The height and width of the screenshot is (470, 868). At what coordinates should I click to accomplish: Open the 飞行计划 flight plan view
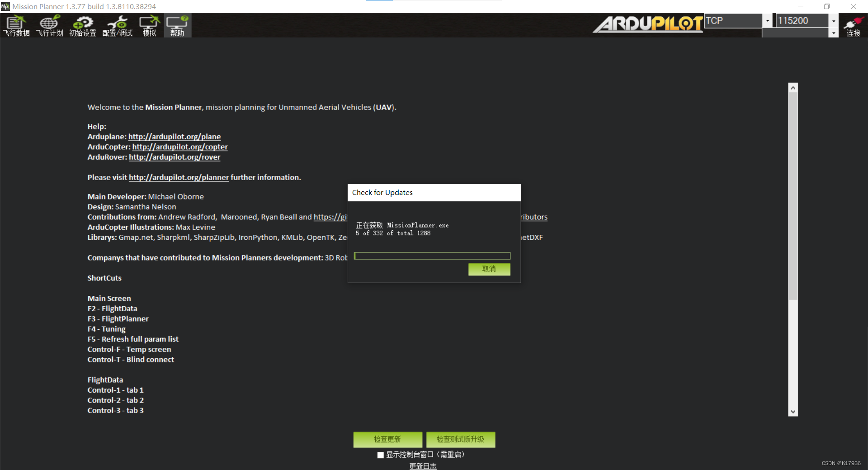[50, 26]
